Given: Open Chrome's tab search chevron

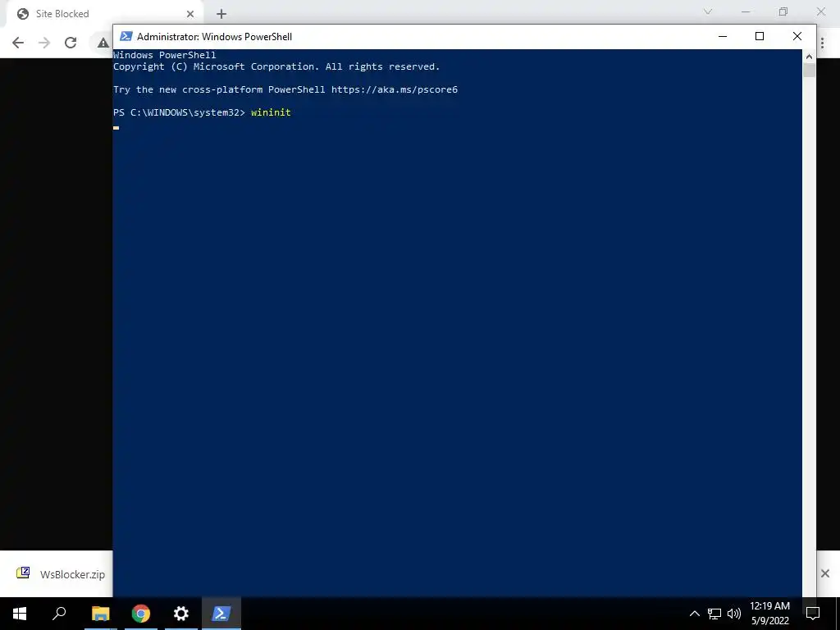Looking at the screenshot, I should tap(708, 11).
